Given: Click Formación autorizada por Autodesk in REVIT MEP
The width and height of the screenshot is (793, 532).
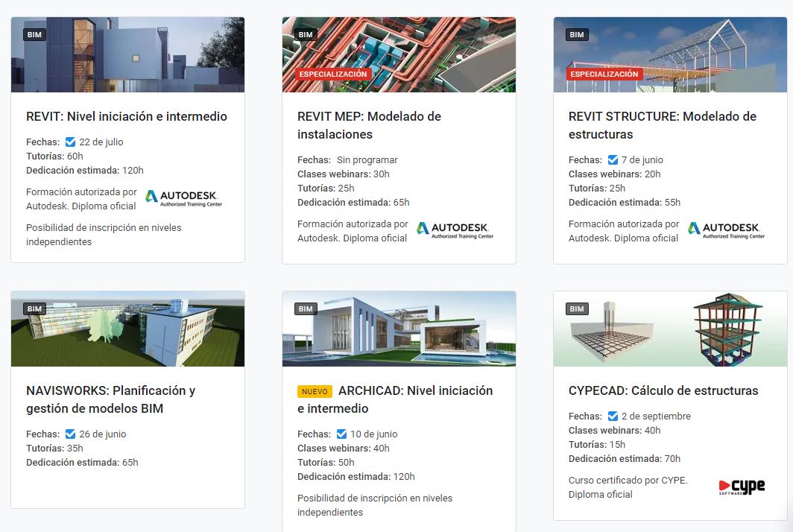Looking at the screenshot, I should click(x=353, y=231).
